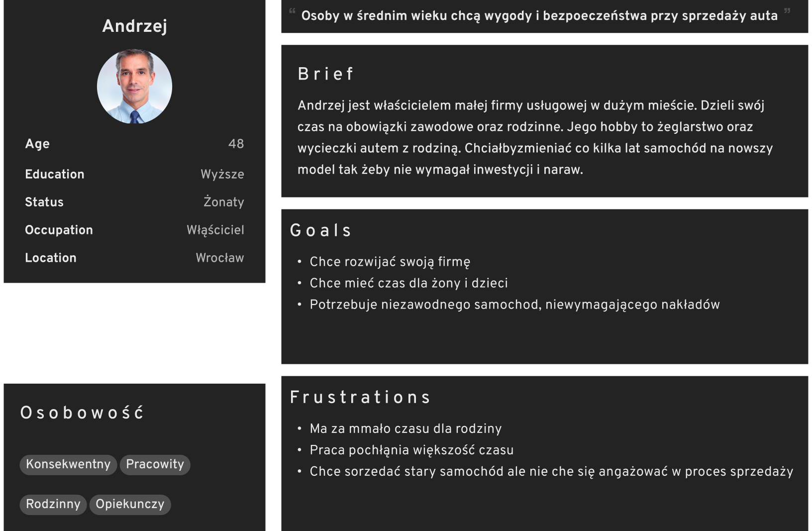Click the Wrocław location value

pyautogui.click(x=219, y=258)
